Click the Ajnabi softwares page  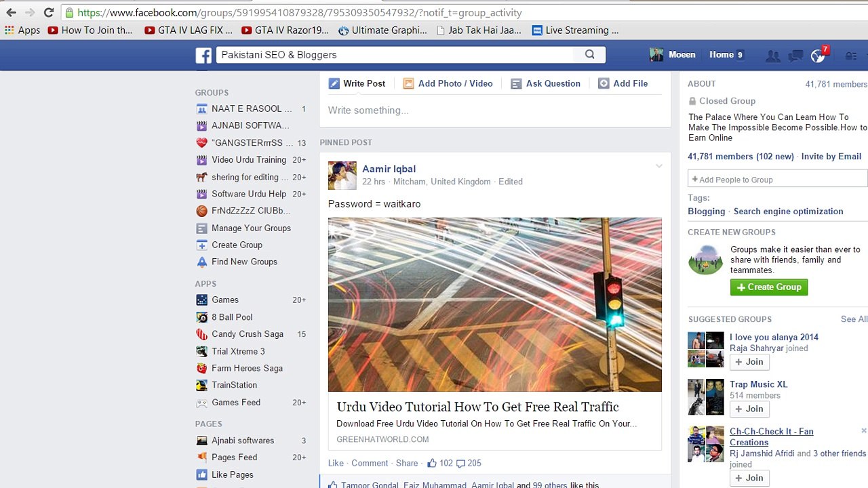(x=243, y=441)
